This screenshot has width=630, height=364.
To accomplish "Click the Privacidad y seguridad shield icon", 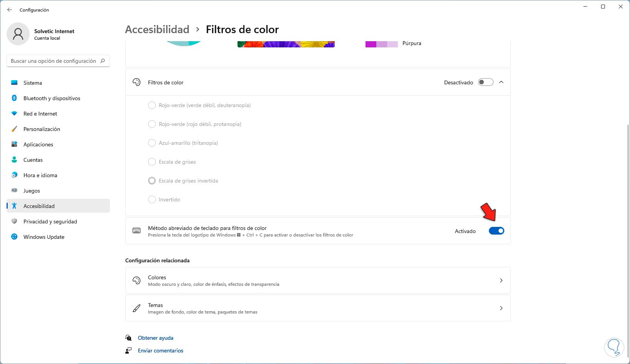I will pyautogui.click(x=14, y=221).
